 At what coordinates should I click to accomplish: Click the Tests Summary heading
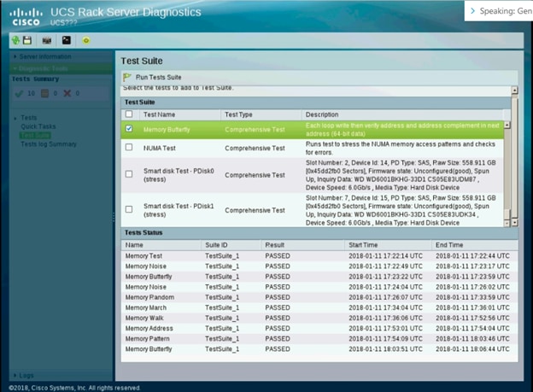pyautogui.click(x=35, y=79)
